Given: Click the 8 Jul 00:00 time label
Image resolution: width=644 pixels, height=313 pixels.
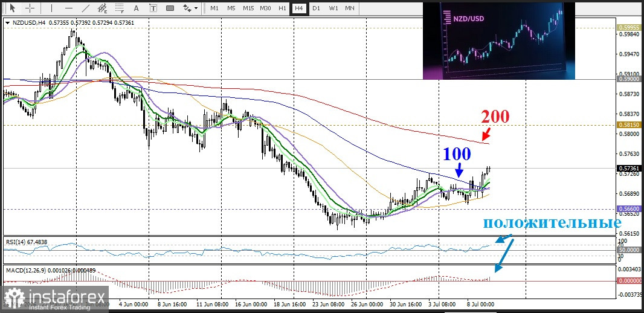Looking at the screenshot, I should pyautogui.click(x=479, y=305).
